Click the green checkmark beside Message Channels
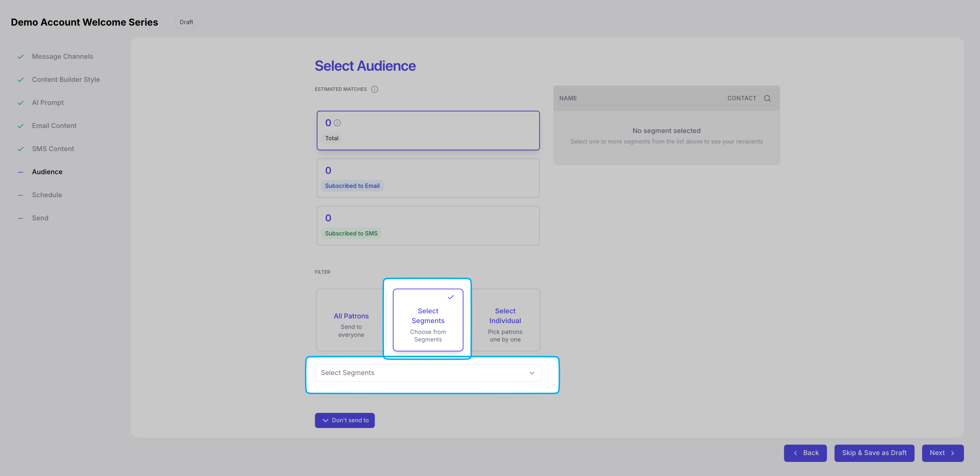980x476 pixels. (x=21, y=57)
